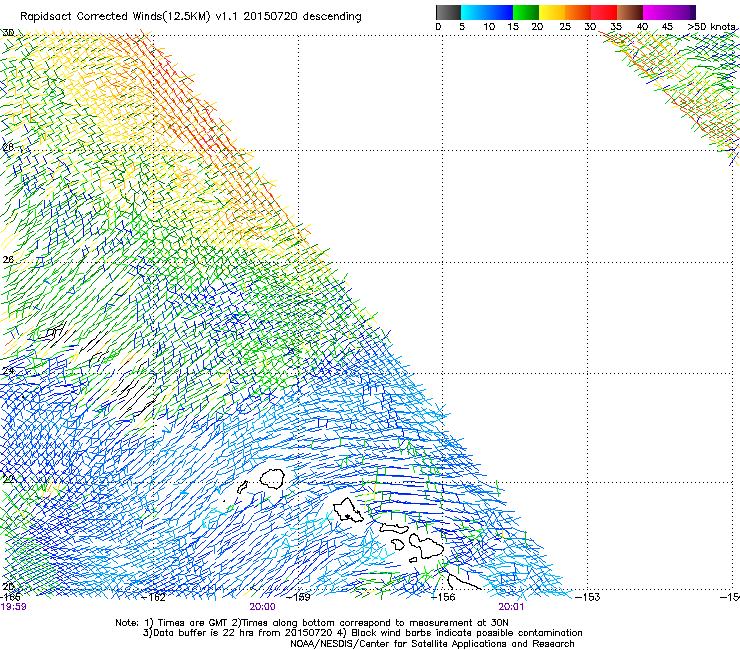Viewport: 740px width, 650px height.
Task: Click the chart title 'Rapidsact Corrected Winds(12.5KM)'
Action: pyautogui.click(x=115, y=17)
